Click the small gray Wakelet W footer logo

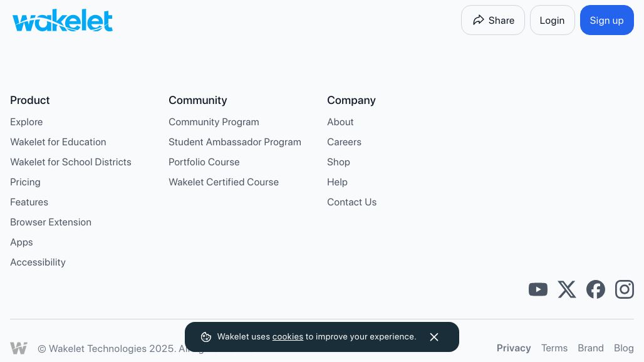pos(19,348)
